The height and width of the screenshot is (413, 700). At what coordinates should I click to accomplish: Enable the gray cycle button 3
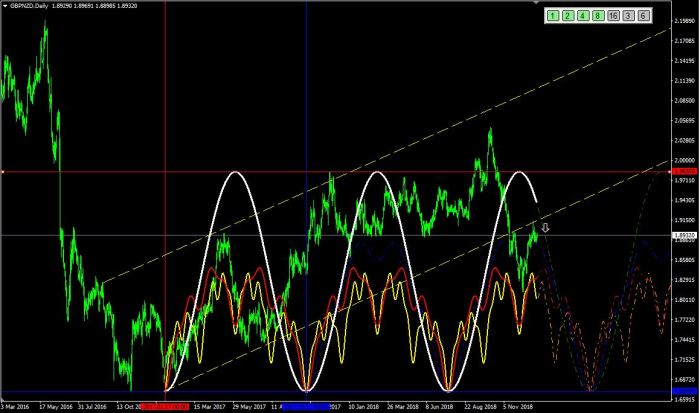coord(628,16)
